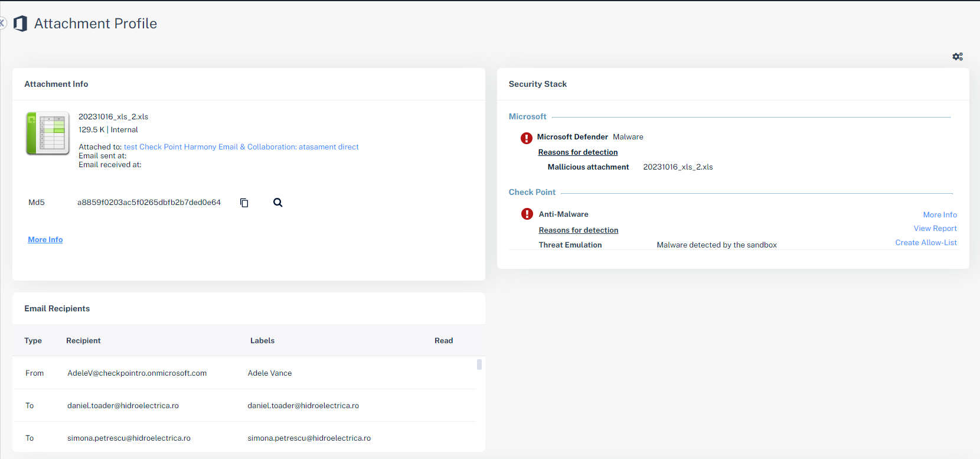
Task: Click the Email Recipients panel title
Action: tap(57, 309)
